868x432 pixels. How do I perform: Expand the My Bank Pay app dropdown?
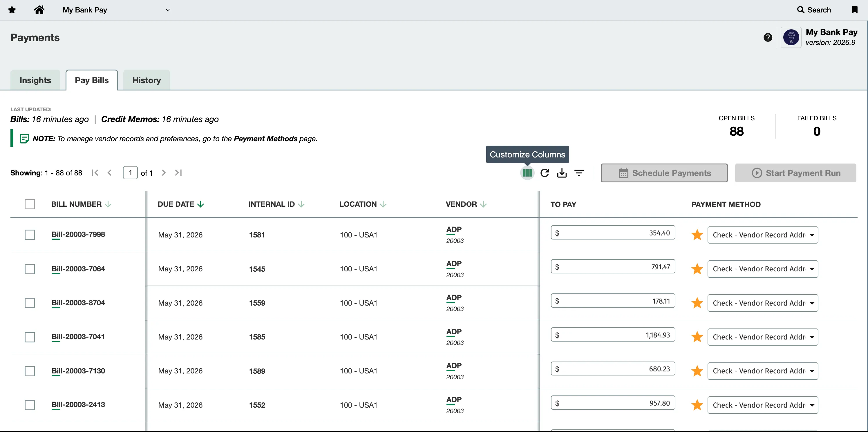tap(116, 10)
